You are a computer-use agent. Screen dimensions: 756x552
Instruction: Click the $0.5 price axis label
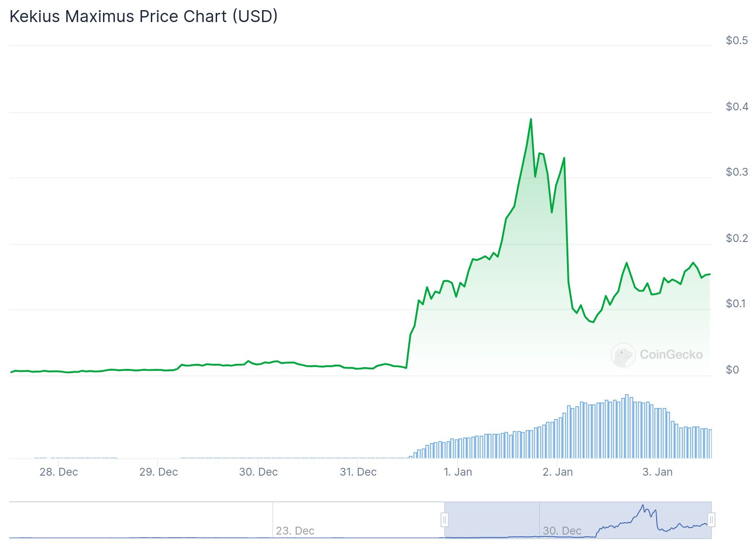737,40
